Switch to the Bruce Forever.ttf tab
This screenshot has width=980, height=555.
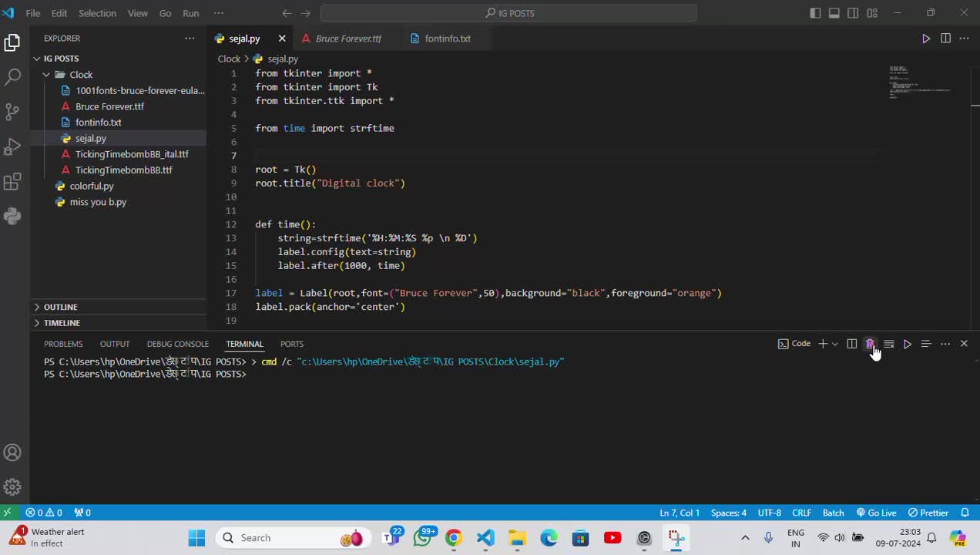click(347, 39)
